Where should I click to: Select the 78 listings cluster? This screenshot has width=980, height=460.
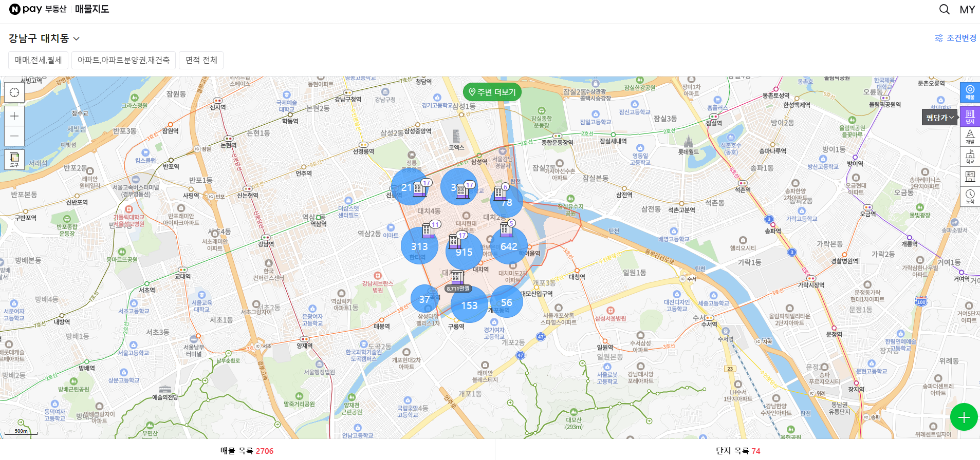click(507, 202)
